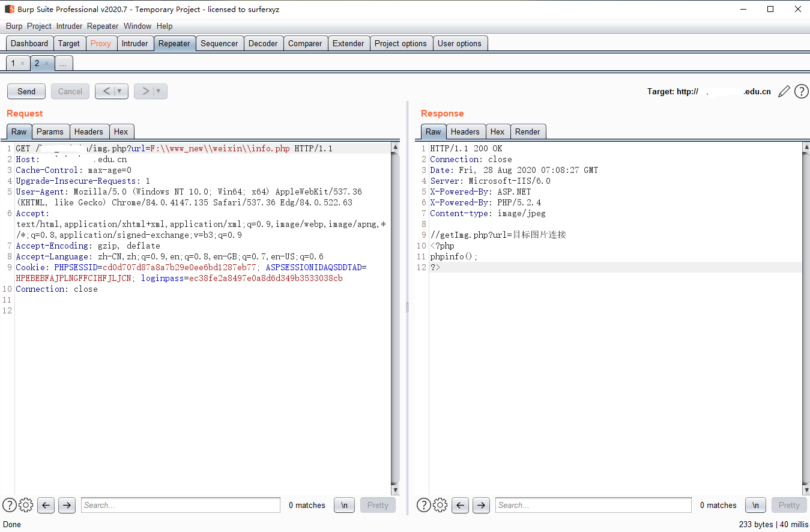Image resolution: width=810 pixels, height=532 pixels.
Task: Click Server: Microsoft-IIS/6.0 response line
Action: pos(490,181)
